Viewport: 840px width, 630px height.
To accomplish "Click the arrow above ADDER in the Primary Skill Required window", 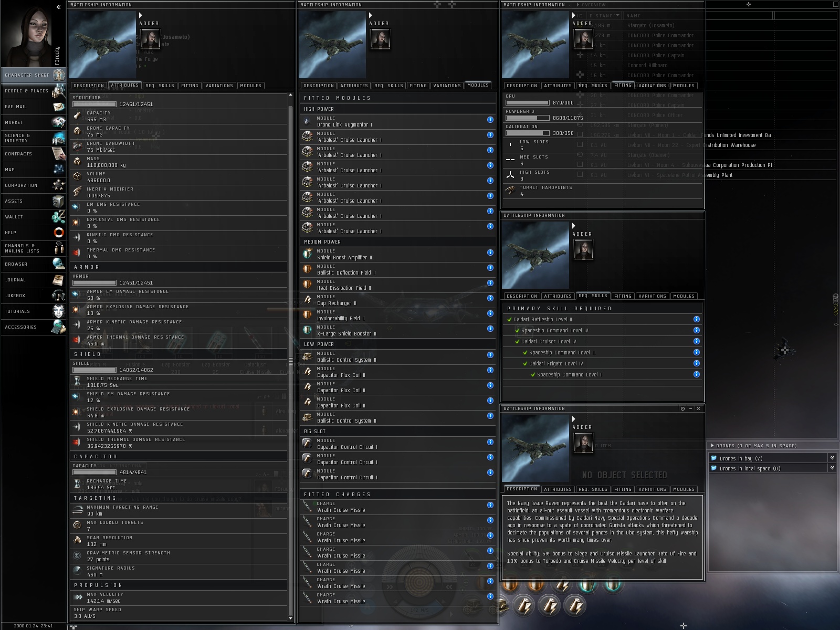I will (x=574, y=226).
